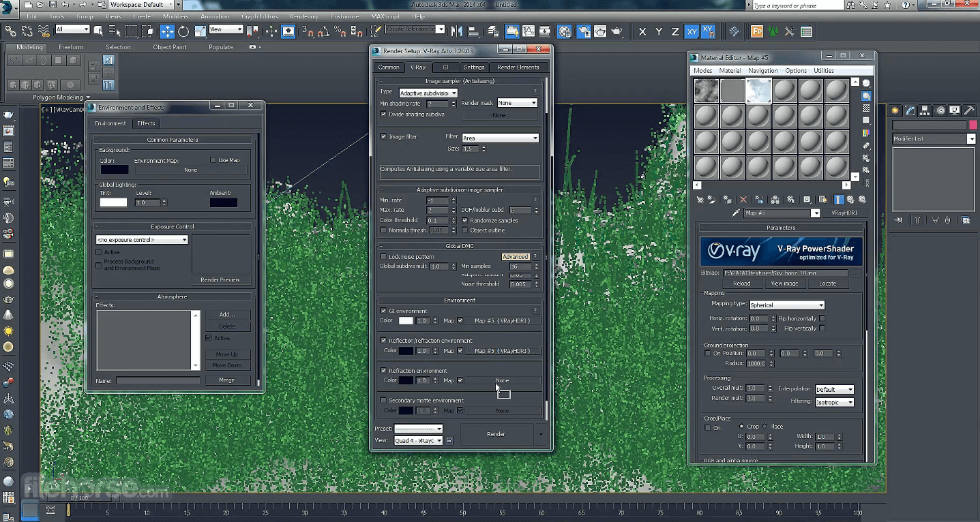Switch to Effects tab in Environment window
Viewport: 980px width, 522px height.
pos(146,123)
